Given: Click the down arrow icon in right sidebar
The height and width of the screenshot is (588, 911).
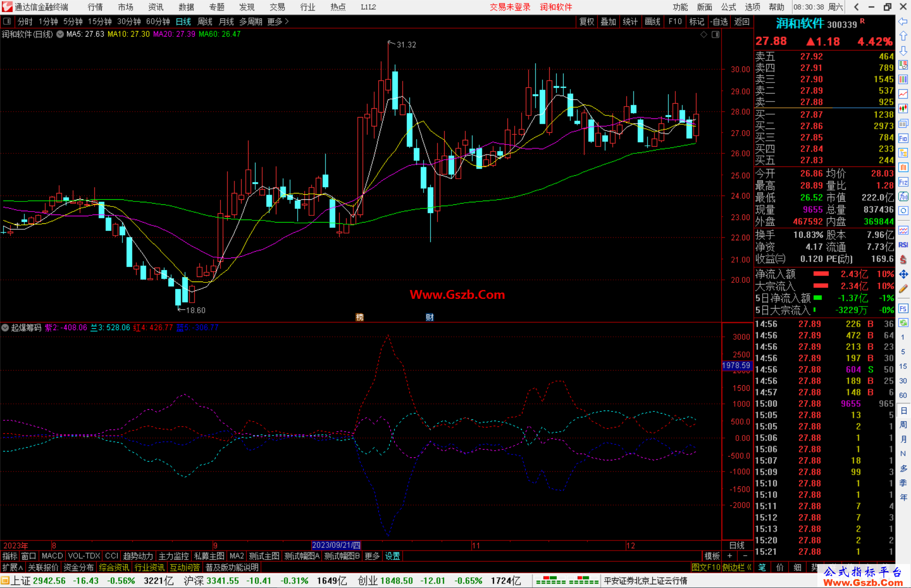Looking at the screenshot, I should click(903, 51).
